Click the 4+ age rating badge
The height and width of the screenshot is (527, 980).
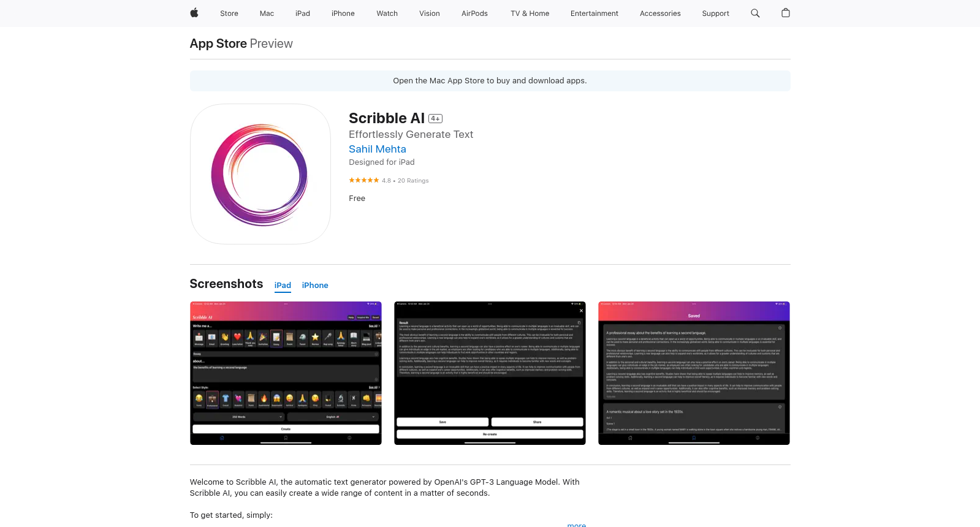435,119
